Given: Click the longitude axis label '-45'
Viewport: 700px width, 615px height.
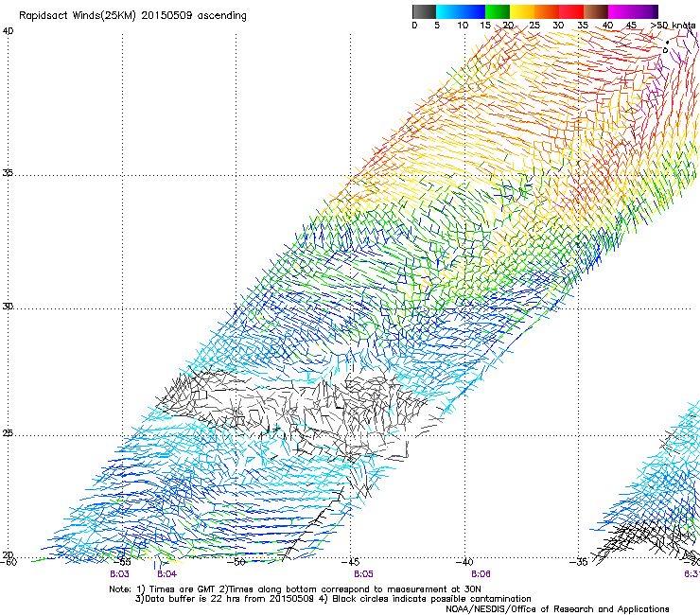Looking at the screenshot, I should click(x=350, y=562).
